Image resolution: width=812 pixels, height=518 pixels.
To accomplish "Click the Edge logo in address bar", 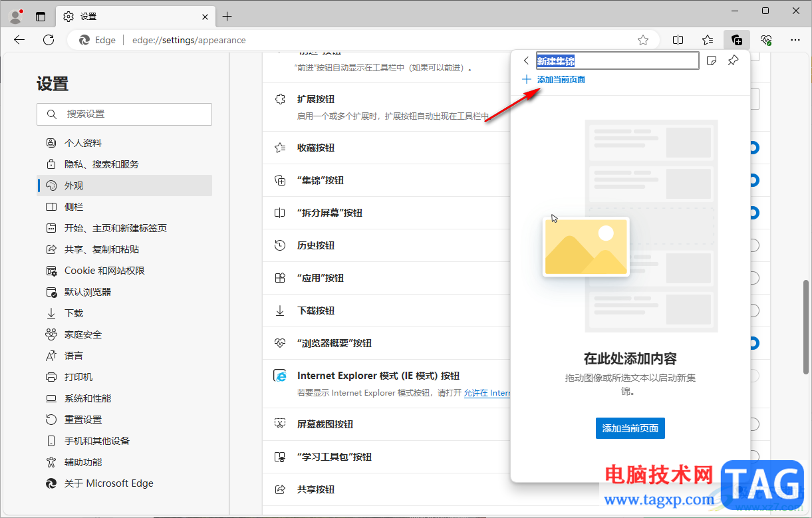I will pyautogui.click(x=84, y=40).
